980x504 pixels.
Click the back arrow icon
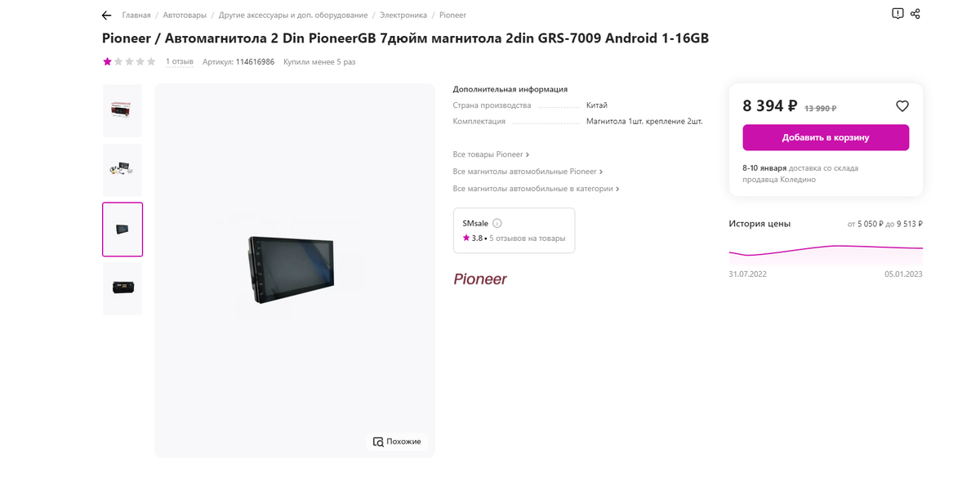tap(106, 16)
